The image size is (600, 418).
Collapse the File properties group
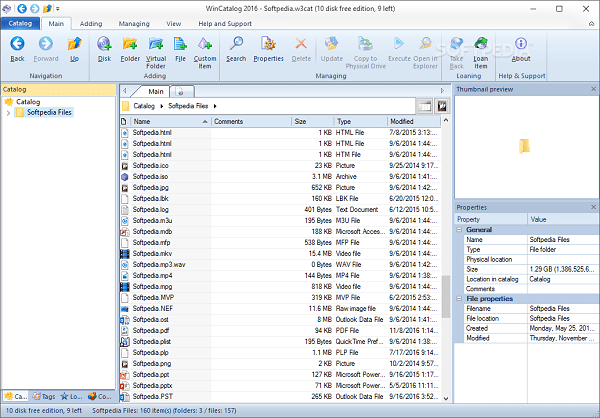click(x=459, y=299)
